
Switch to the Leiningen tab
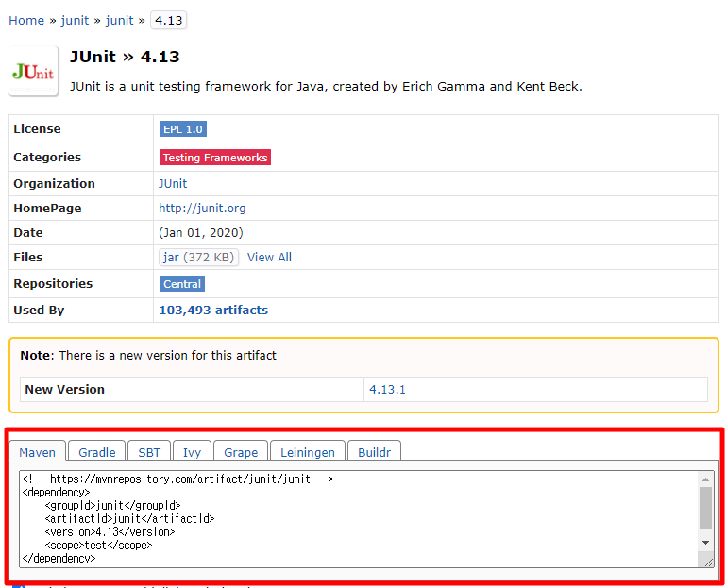tap(308, 452)
